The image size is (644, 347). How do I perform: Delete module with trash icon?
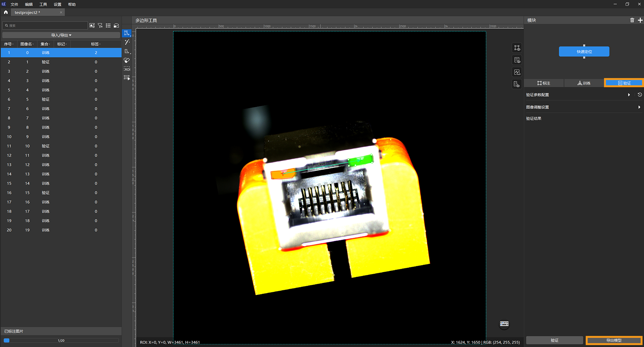point(632,20)
